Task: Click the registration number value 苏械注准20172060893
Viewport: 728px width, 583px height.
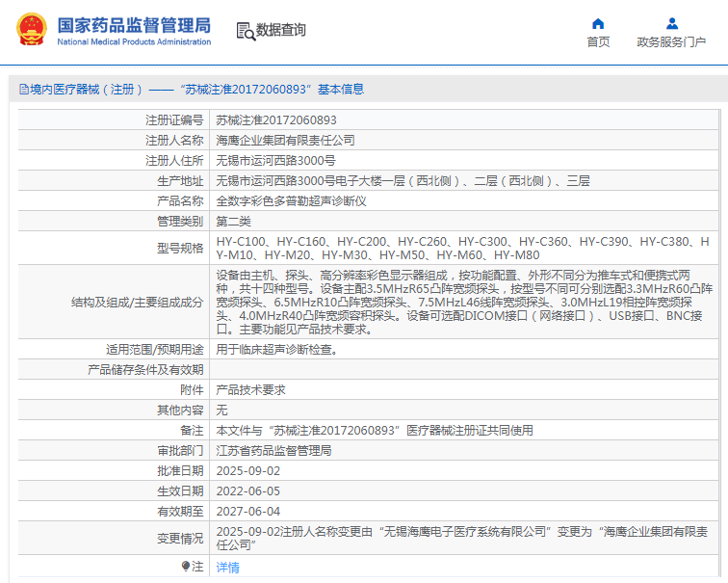Action: [276, 120]
